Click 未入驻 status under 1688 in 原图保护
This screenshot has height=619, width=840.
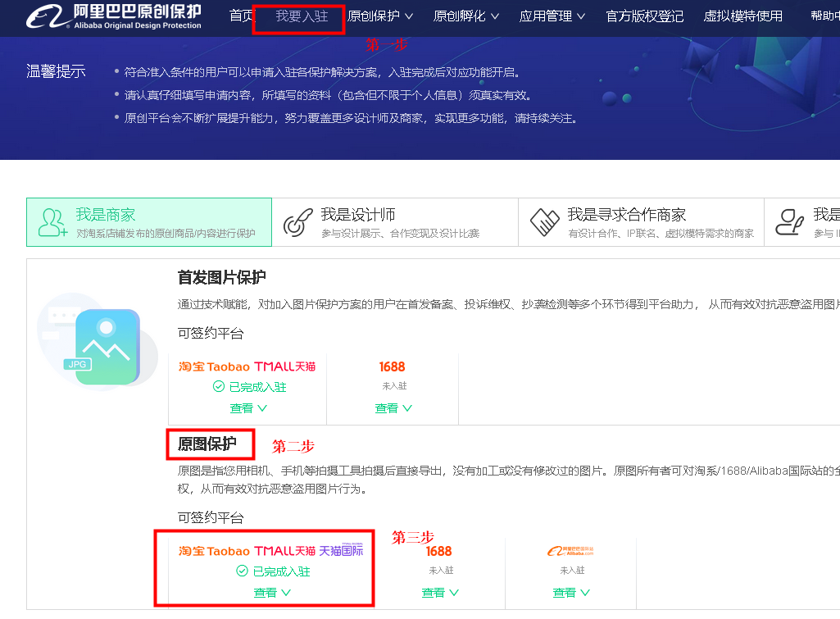(x=441, y=571)
